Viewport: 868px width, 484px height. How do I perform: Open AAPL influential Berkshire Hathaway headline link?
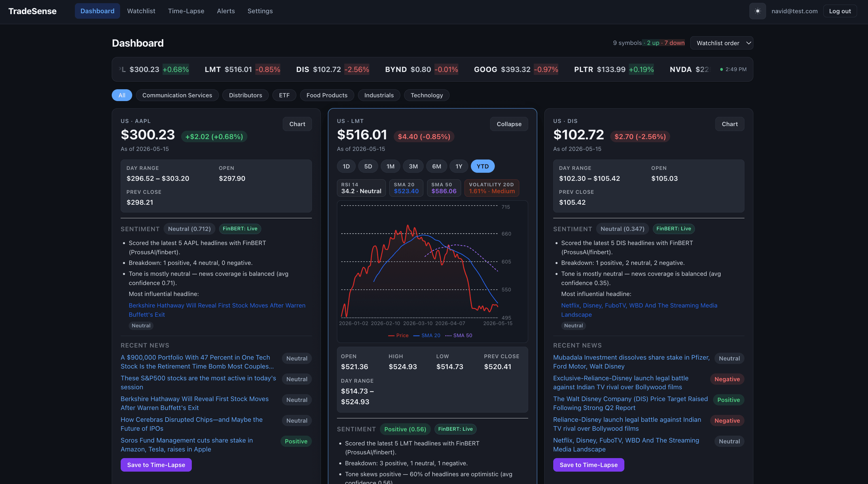(x=217, y=310)
